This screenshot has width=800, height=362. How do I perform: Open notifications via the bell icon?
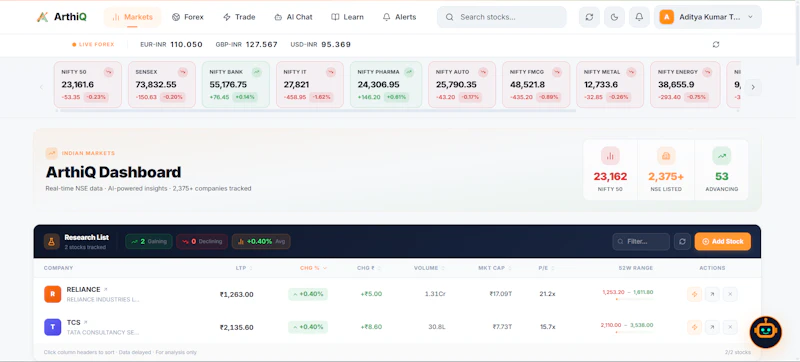click(639, 17)
